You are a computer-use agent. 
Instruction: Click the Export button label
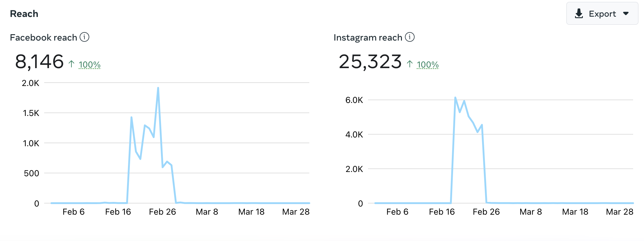point(602,14)
